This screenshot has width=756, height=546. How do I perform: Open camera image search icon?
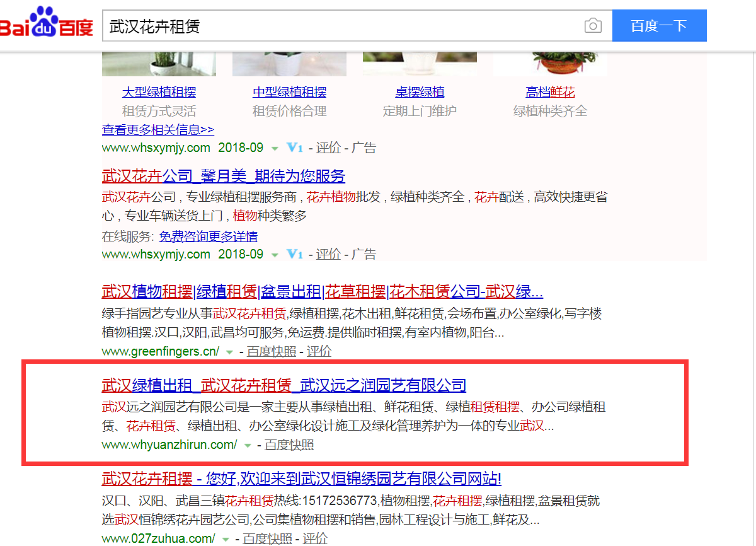click(593, 26)
